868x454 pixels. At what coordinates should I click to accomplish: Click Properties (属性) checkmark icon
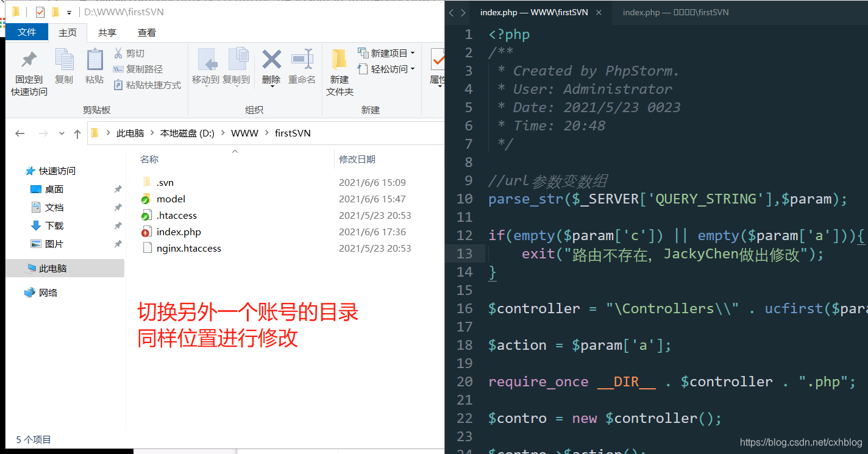(438, 60)
